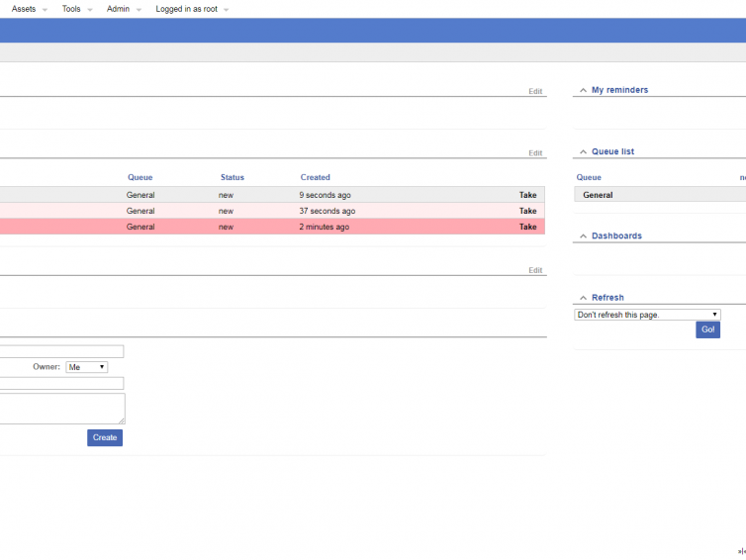Image resolution: width=746 pixels, height=560 pixels.
Task: Sort tickets by the Created column
Action: click(x=315, y=177)
